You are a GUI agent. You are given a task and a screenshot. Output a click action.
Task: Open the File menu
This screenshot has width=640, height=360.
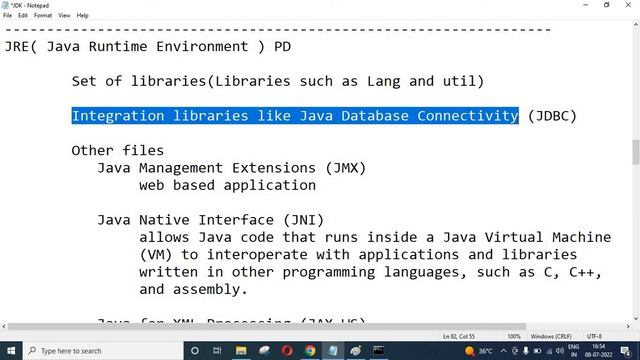pos(7,16)
